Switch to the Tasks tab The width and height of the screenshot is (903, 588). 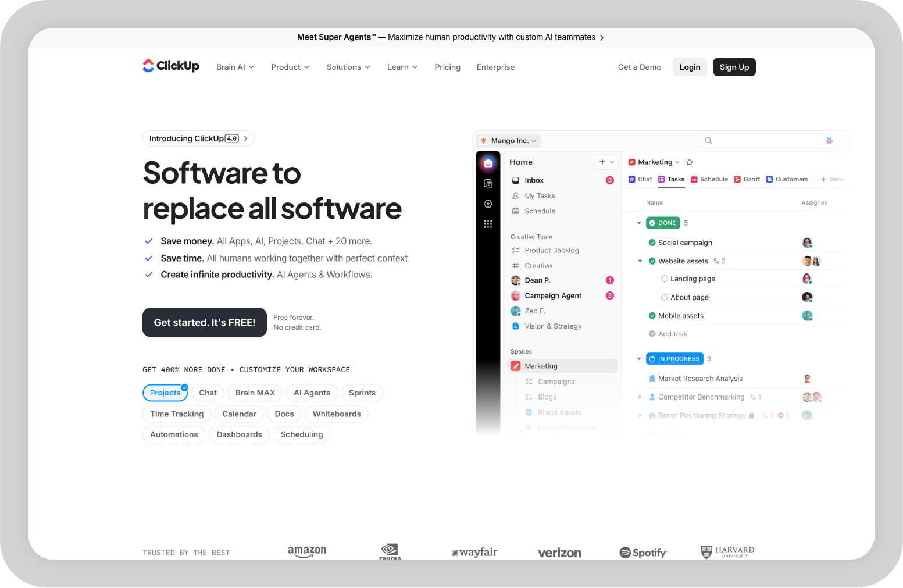click(x=671, y=179)
